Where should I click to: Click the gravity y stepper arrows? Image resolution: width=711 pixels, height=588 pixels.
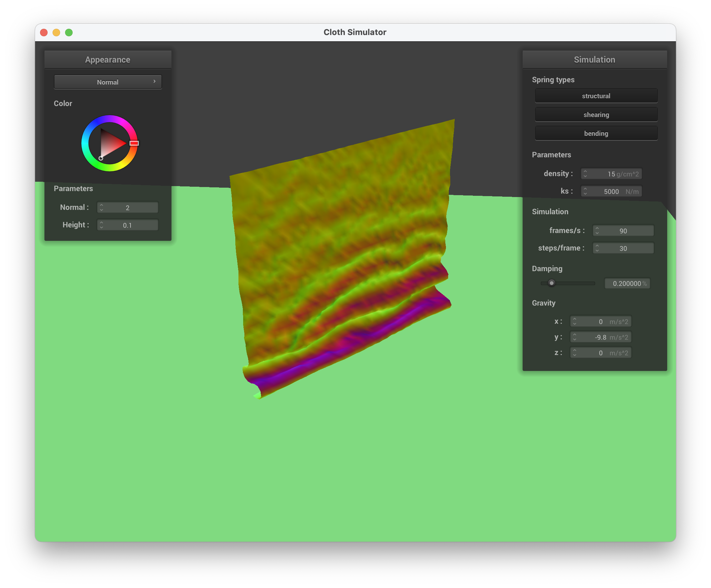click(574, 337)
